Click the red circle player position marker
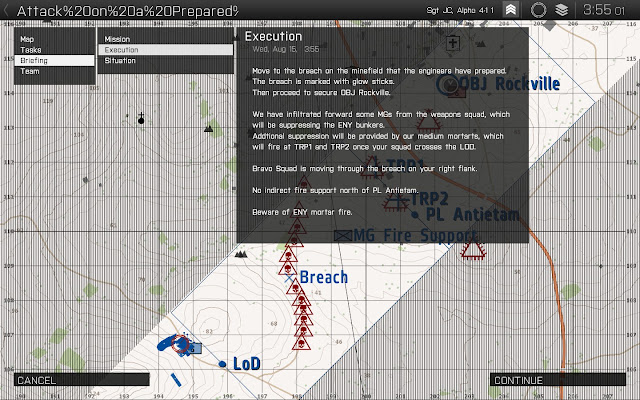The image size is (640, 400). point(180,344)
